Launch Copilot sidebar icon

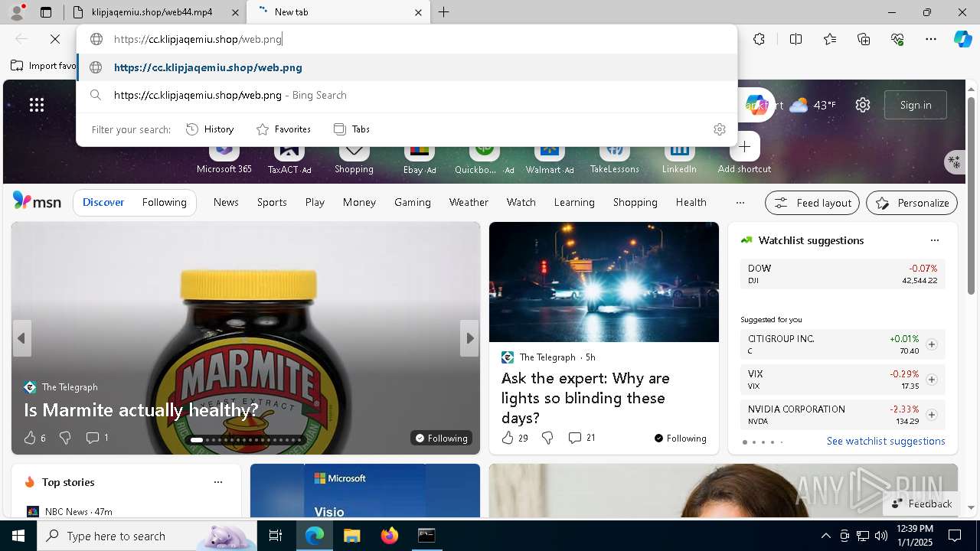pos(962,39)
